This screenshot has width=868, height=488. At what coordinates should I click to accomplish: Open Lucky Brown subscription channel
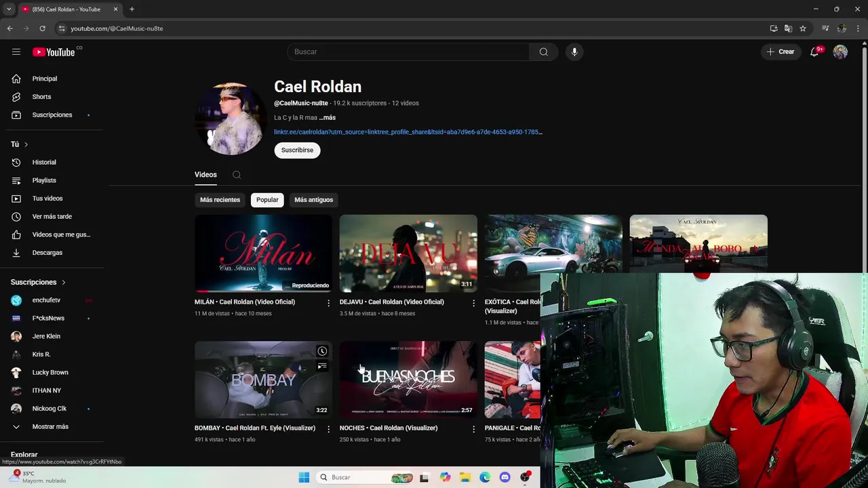(52, 373)
